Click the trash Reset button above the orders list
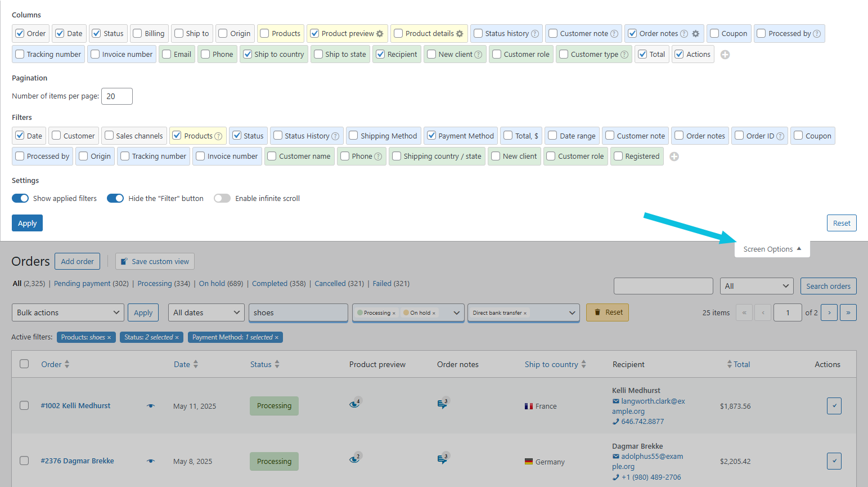Image resolution: width=868 pixels, height=487 pixels. (607, 312)
